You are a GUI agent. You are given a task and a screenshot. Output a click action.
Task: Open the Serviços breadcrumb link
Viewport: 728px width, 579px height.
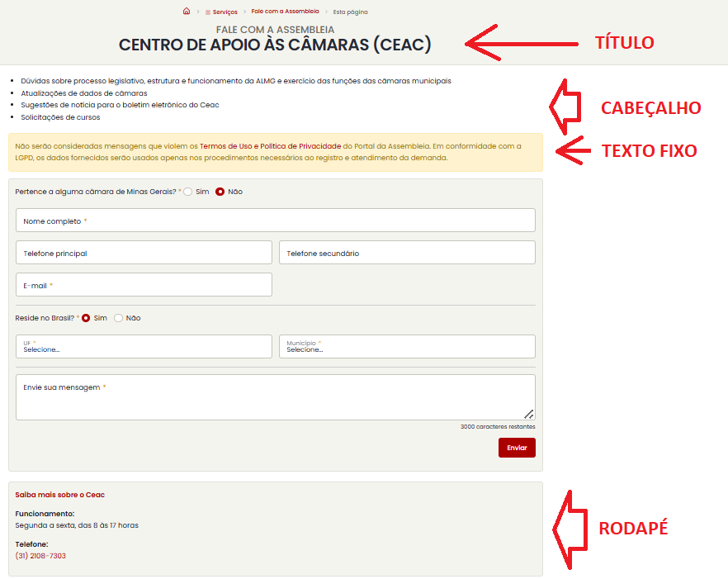click(224, 12)
